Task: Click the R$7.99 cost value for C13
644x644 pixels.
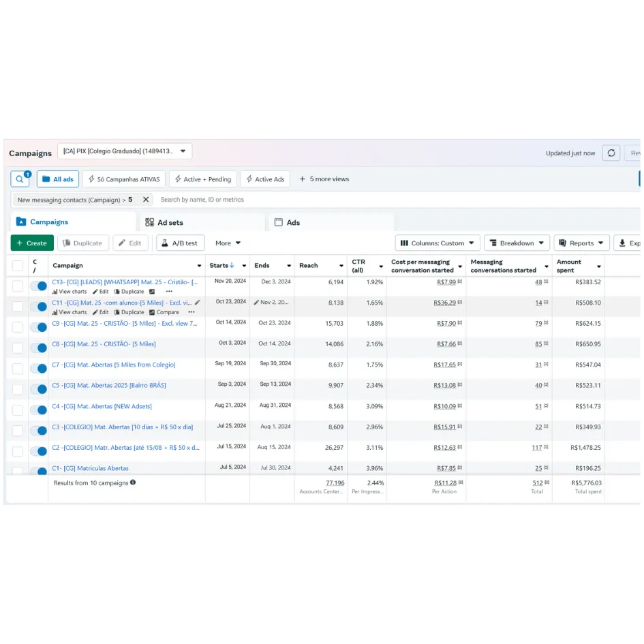Action: (x=446, y=282)
